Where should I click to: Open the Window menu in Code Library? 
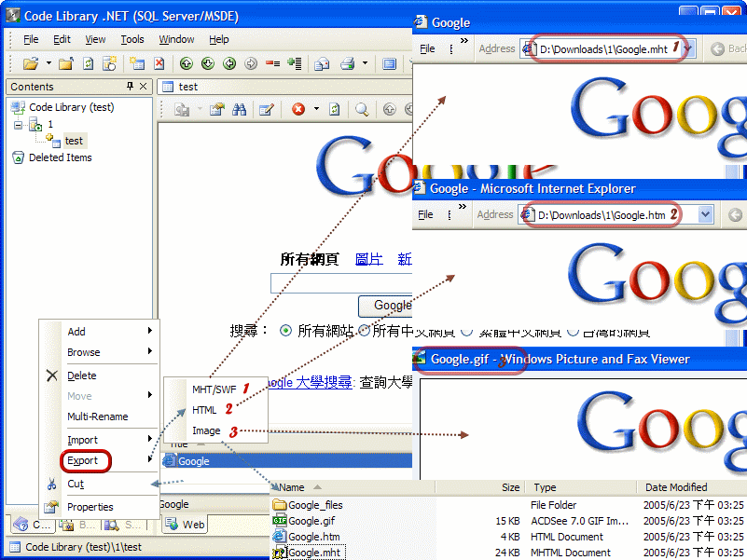pos(176,39)
